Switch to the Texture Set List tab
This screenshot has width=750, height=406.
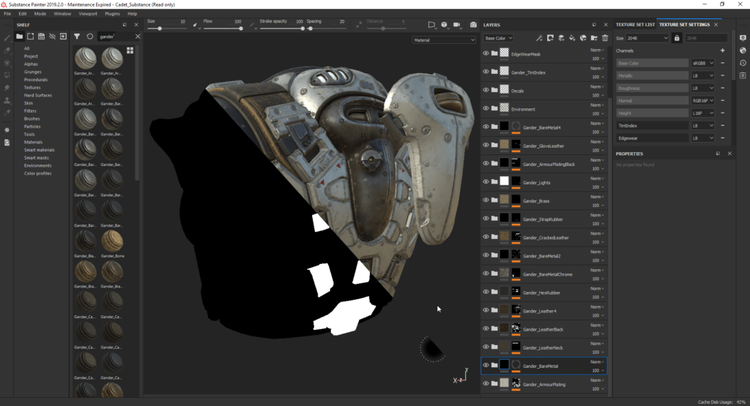(635, 24)
